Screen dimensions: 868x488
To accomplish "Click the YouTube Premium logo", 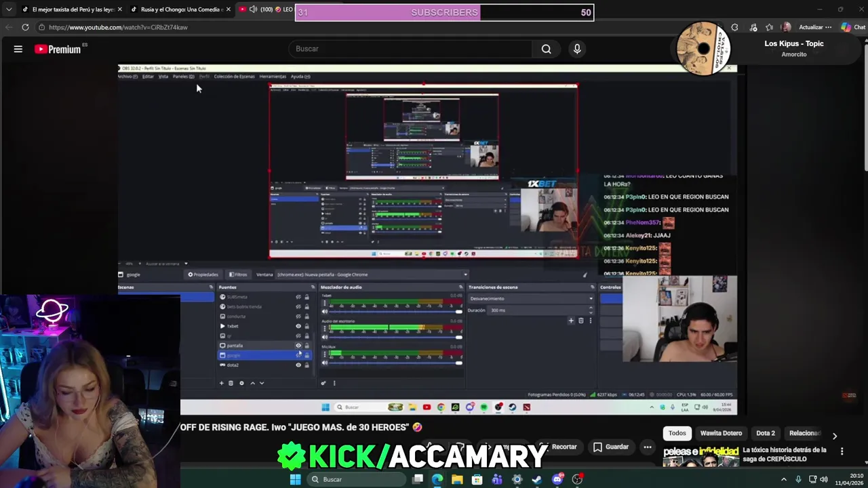I will click(x=58, y=49).
